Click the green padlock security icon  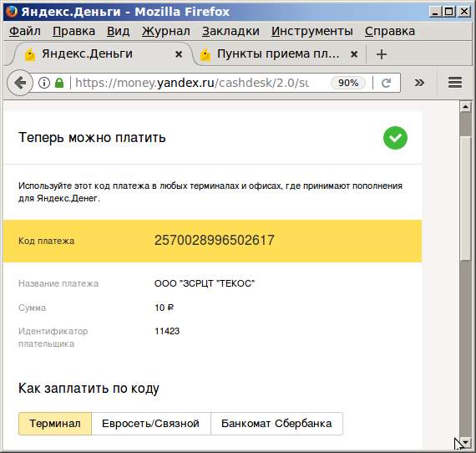click(59, 83)
